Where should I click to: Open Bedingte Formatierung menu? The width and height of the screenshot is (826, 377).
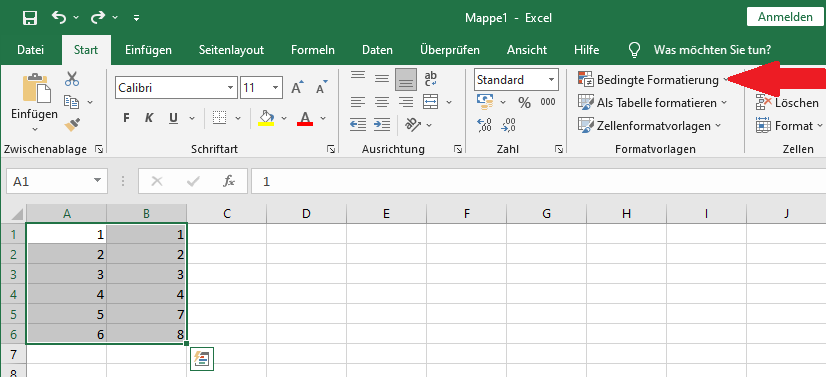(x=653, y=80)
